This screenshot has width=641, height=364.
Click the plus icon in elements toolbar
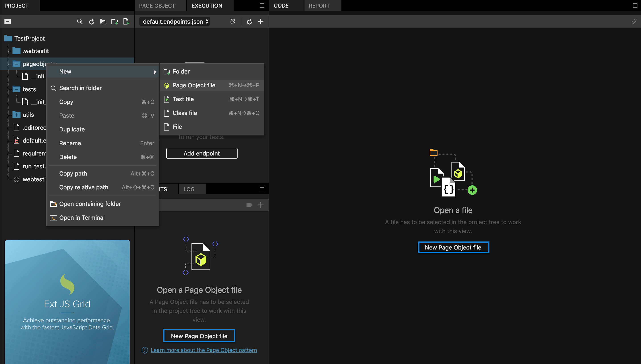261,205
